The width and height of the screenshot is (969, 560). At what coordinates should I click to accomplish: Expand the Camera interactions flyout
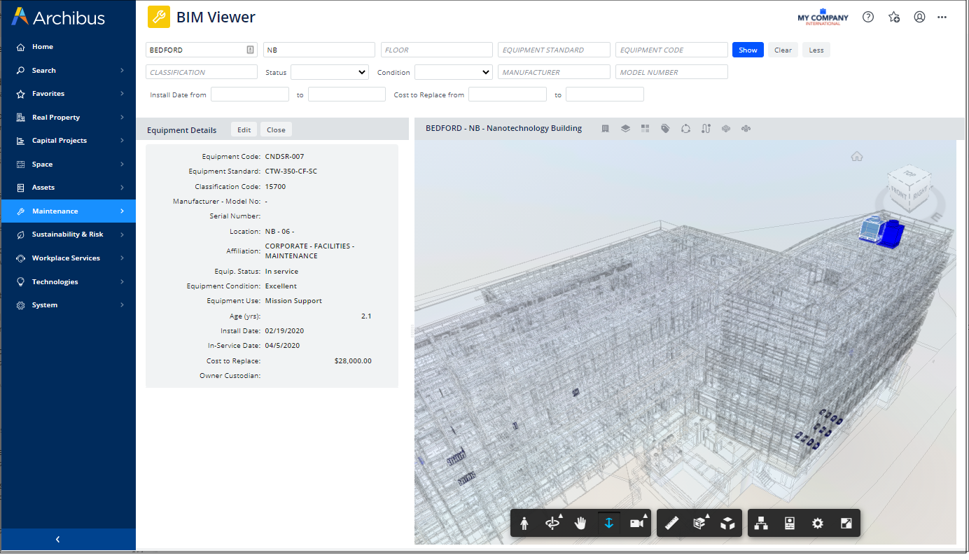click(x=636, y=524)
